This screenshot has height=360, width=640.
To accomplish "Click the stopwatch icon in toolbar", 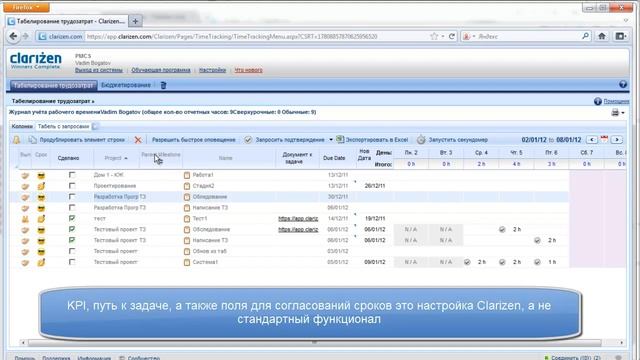I will pos(421,140).
